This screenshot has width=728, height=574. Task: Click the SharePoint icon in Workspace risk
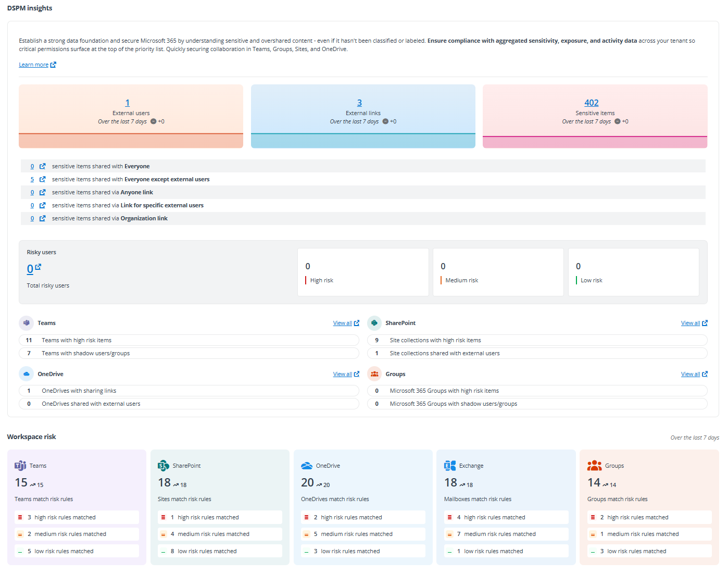coord(164,466)
